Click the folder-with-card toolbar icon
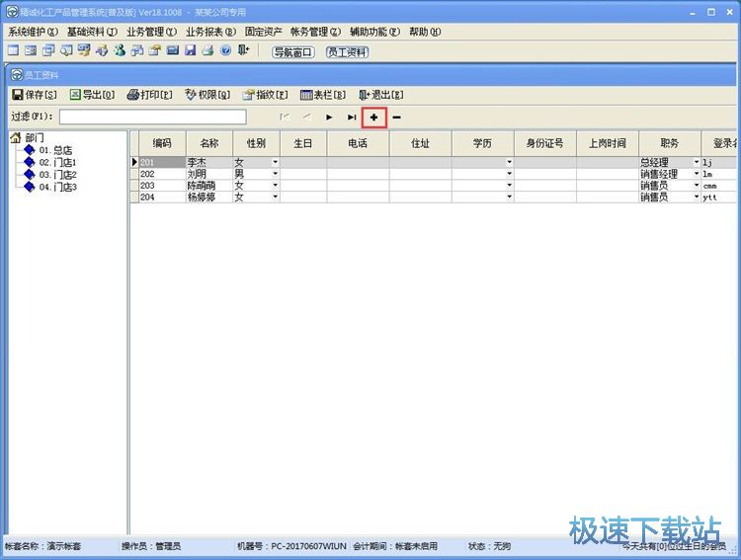 pyautogui.click(x=155, y=50)
